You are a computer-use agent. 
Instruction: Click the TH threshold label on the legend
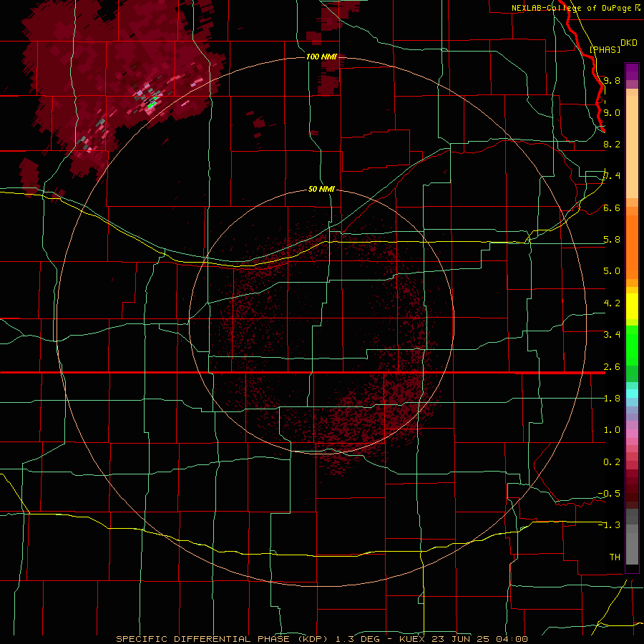pyautogui.click(x=615, y=557)
